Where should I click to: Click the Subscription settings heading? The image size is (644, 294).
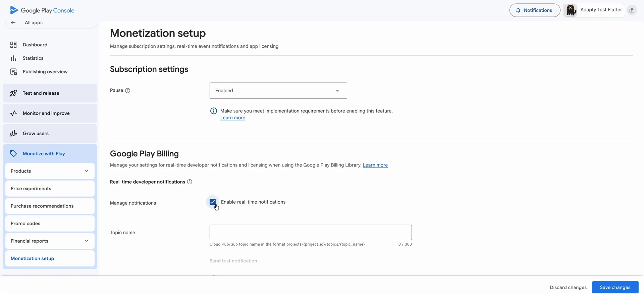[149, 69]
